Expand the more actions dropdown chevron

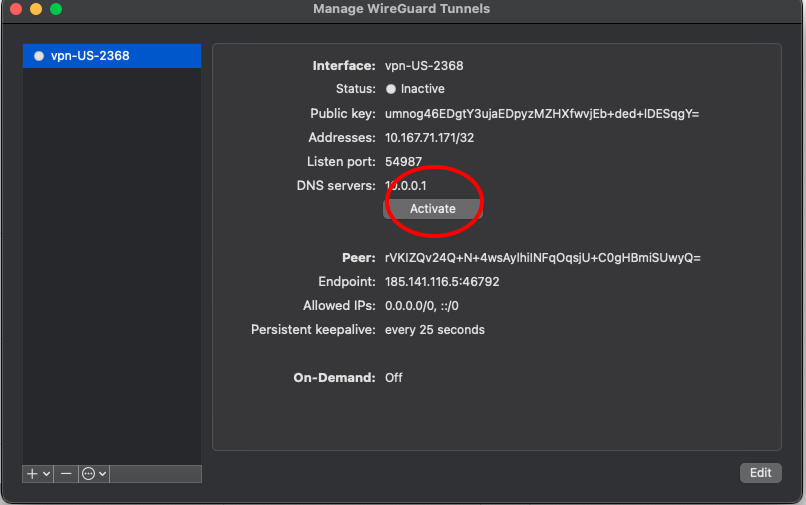102,474
